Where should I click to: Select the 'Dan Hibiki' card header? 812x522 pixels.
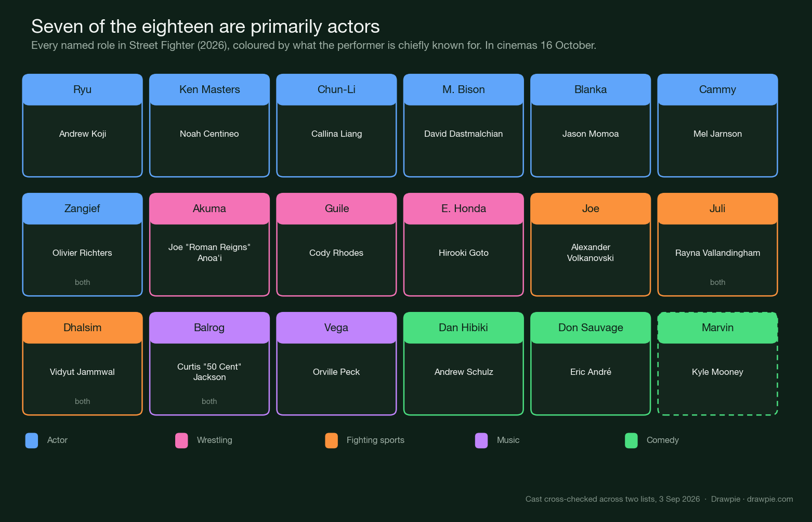464,328
